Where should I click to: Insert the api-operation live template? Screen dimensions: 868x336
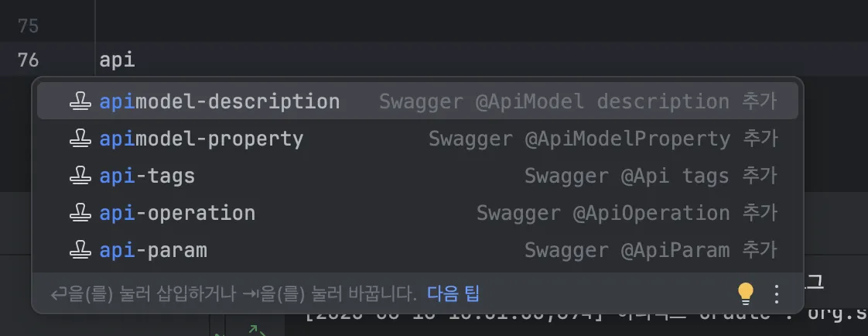pos(177,214)
